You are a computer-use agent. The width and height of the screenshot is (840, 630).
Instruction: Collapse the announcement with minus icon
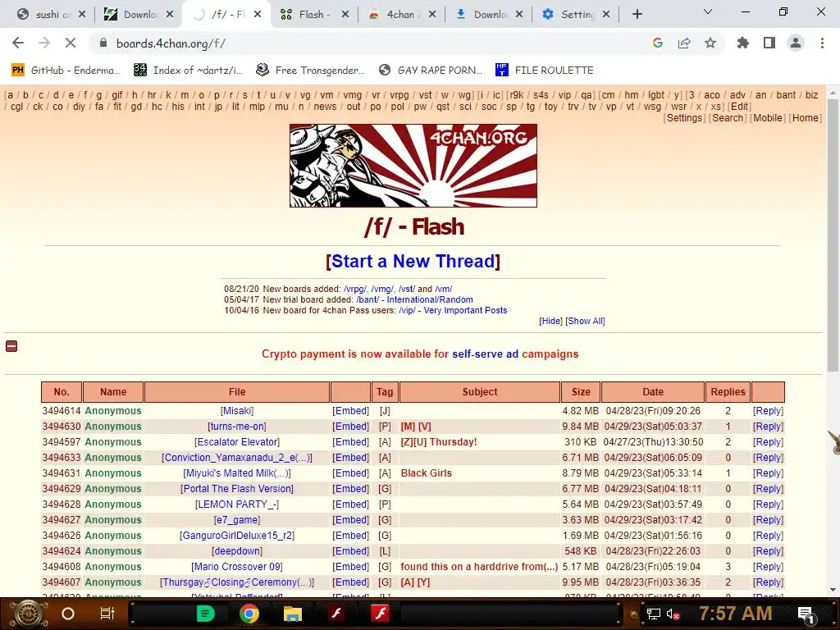tap(11, 346)
